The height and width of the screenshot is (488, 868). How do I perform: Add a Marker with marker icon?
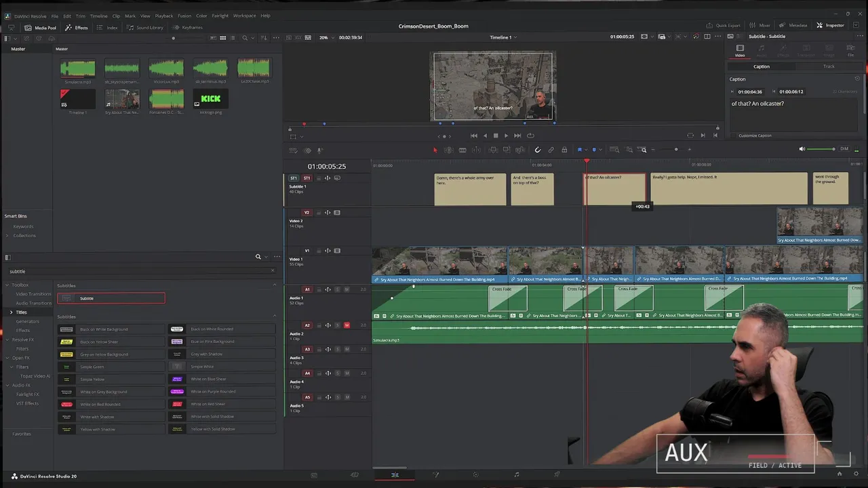593,150
